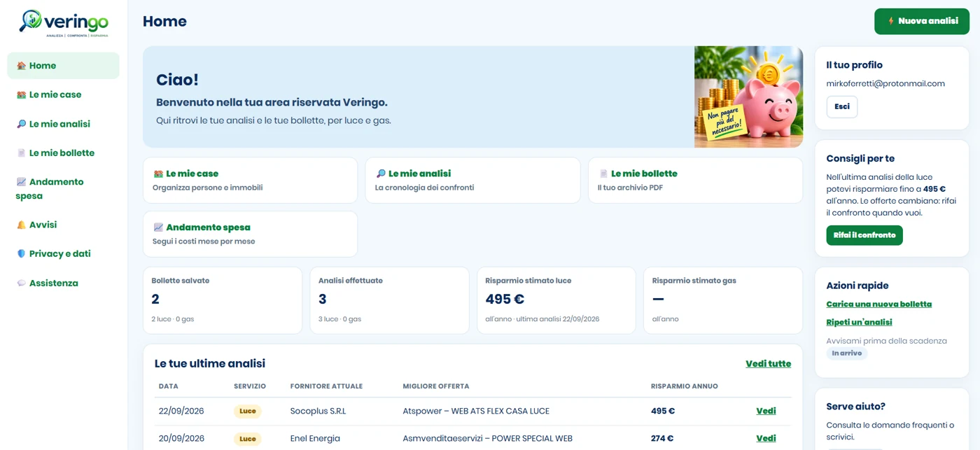Click the shield icon next to Privacy e dati
980x450 pixels.
click(x=21, y=254)
